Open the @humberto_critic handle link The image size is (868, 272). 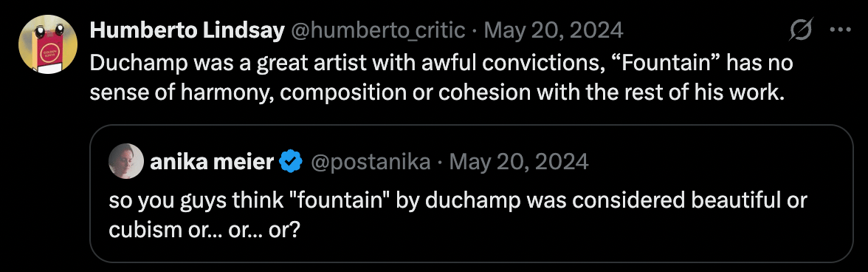(x=378, y=30)
